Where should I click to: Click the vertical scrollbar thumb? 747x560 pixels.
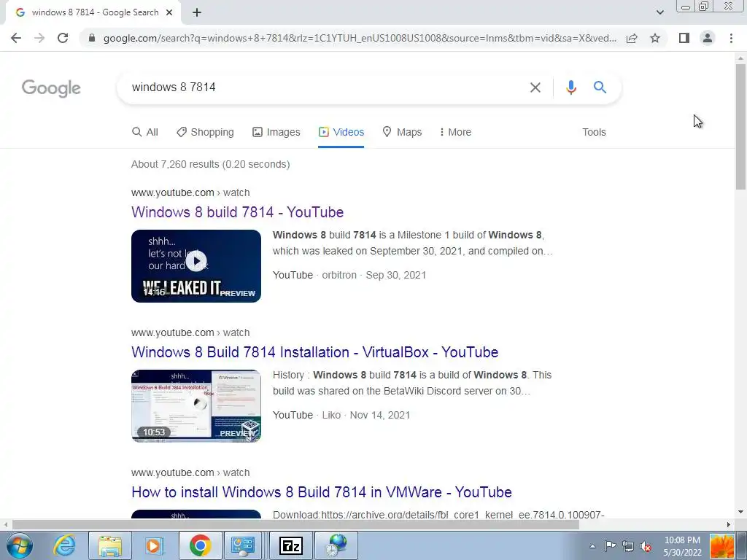click(740, 126)
